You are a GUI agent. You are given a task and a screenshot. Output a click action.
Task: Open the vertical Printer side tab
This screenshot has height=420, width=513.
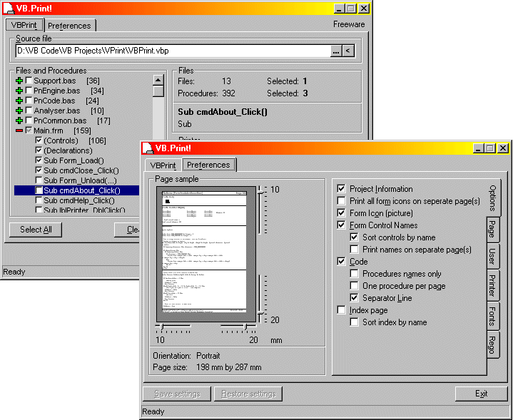tap(493, 286)
